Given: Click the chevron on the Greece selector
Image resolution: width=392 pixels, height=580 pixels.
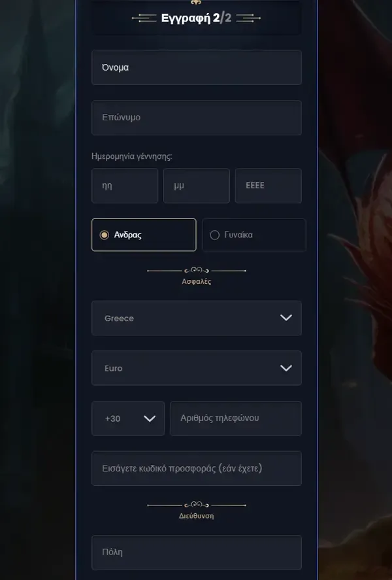Looking at the screenshot, I should coord(286,318).
